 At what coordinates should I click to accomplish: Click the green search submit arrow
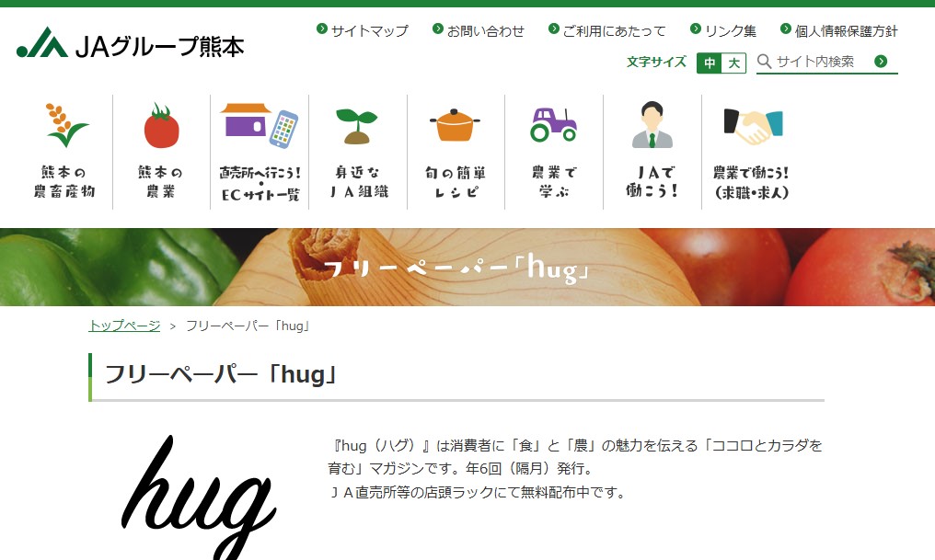coord(881,62)
